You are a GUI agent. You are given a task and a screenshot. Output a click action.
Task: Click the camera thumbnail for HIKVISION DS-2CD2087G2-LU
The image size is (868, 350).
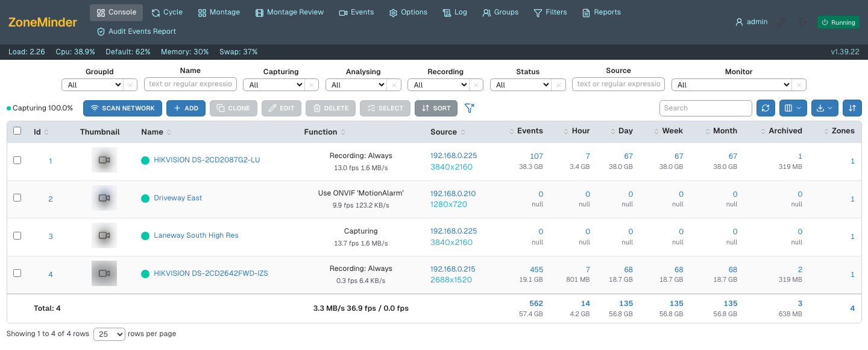click(x=104, y=160)
